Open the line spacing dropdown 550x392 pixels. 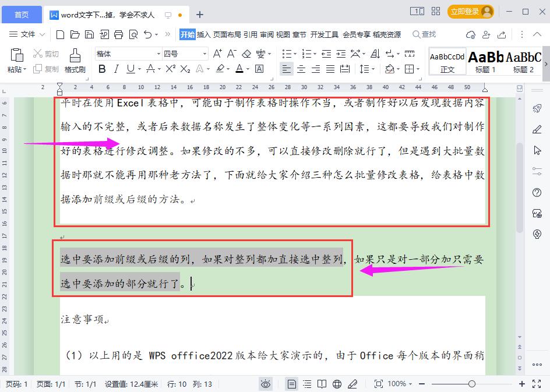coord(368,69)
